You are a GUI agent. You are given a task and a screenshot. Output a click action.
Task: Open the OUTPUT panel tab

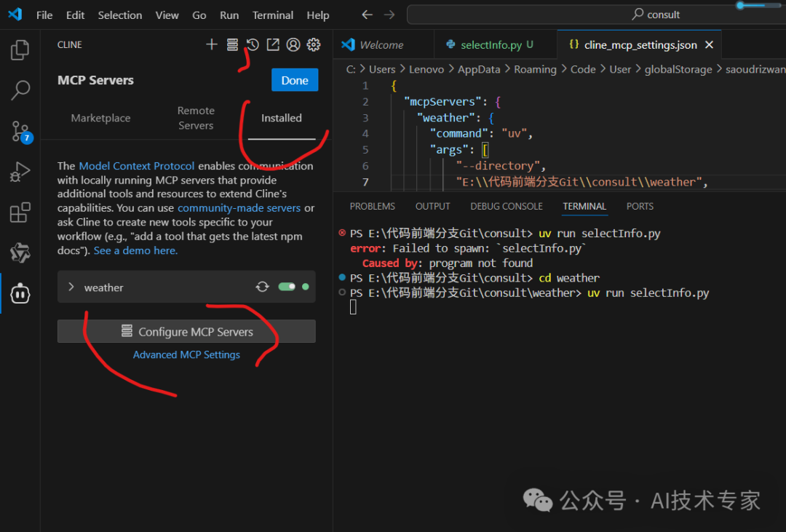(x=432, y=206)
